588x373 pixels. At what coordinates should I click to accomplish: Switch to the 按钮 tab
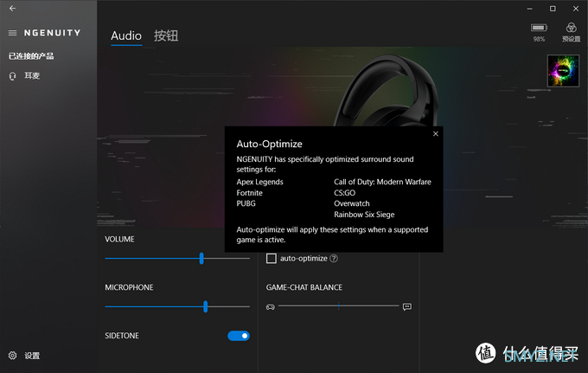[166, 35]
